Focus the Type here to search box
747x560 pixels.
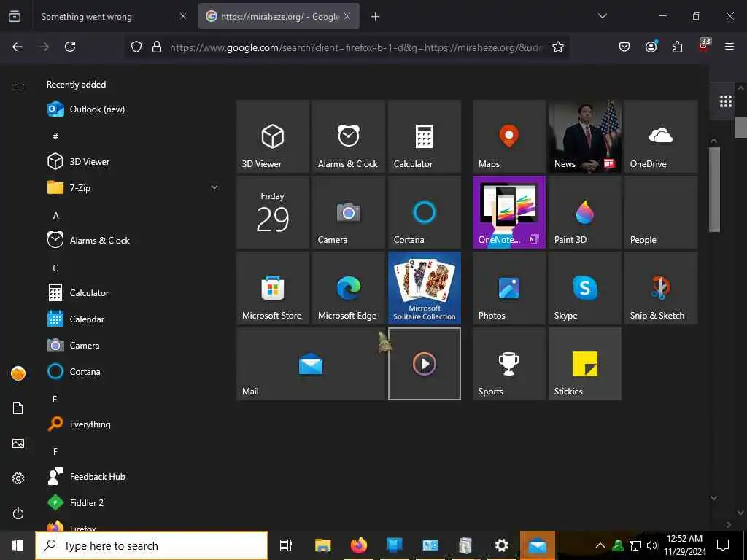pos(152,545)
